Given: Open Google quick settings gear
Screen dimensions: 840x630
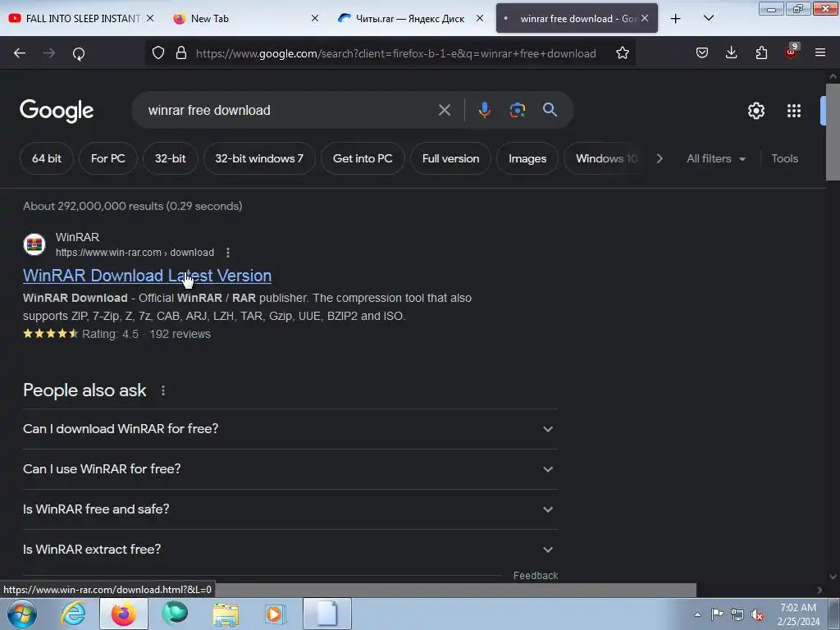Looking at the screenshot, I should [x=756, y=111].
